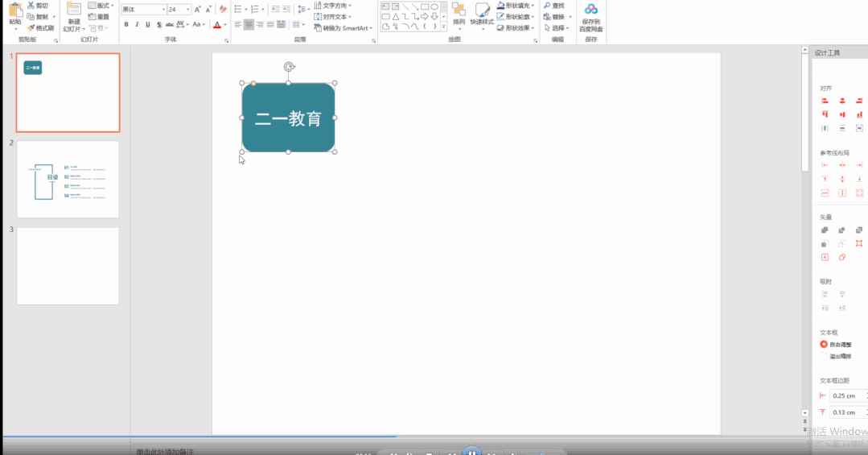Toggle Italic formatting
The width and height of the screenshot is (868, 455).
tap(137, 24)
